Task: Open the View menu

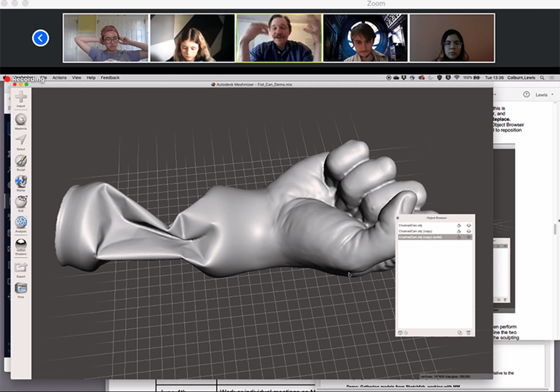Action: pos(77,77)
